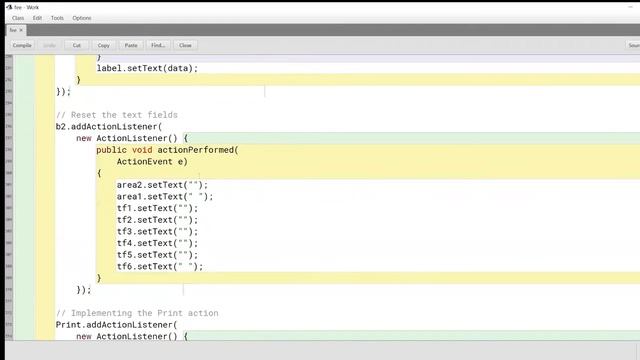The height and width of the screenshot is (360, 640).
Task: Click the line tf6.setText(" ");
Action: pos(160,266)
